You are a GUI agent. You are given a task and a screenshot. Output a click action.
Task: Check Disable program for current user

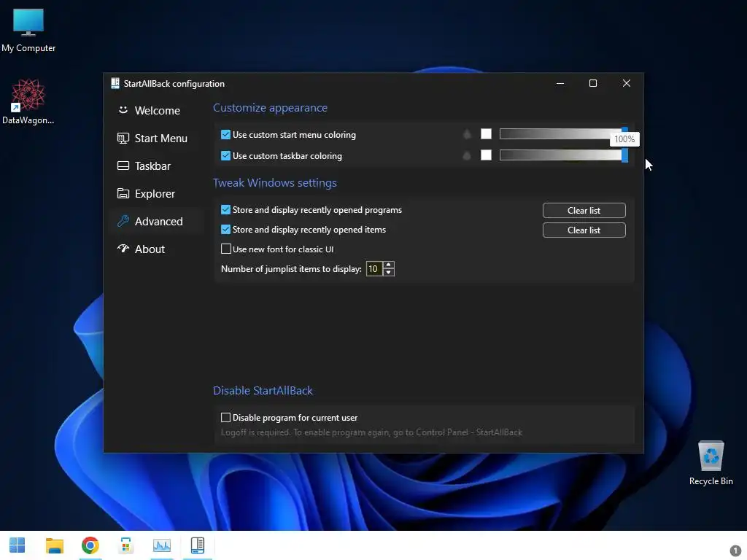click(x=226, y=418)
